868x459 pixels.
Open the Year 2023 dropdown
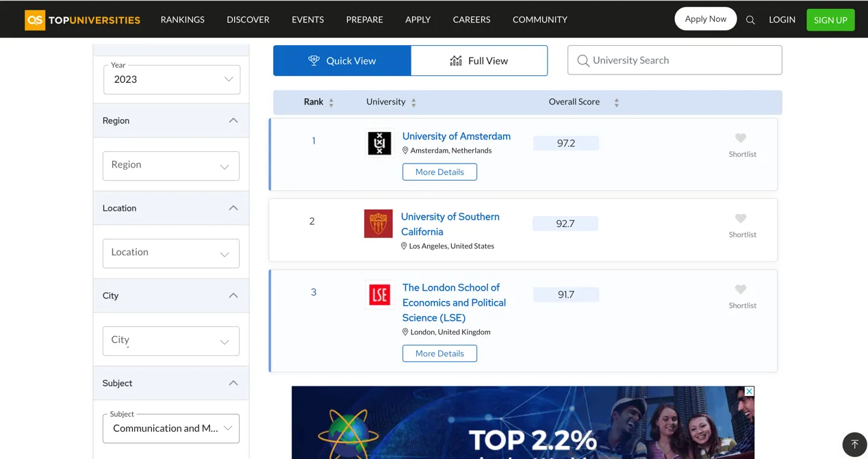click(172, 79)
